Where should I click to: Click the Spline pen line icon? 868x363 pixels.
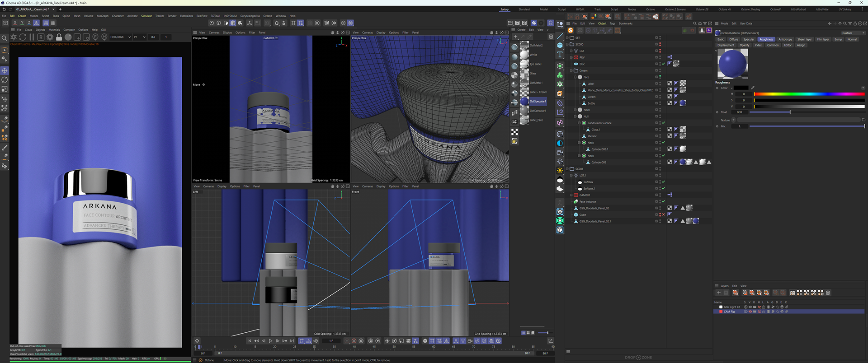coord(560,36)
